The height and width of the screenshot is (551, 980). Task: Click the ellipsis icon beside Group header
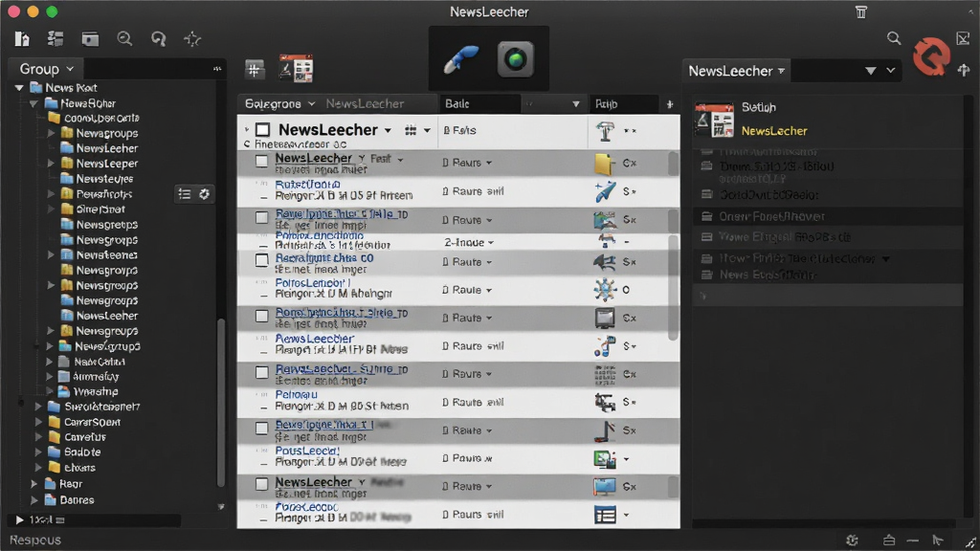pos(217,69)
